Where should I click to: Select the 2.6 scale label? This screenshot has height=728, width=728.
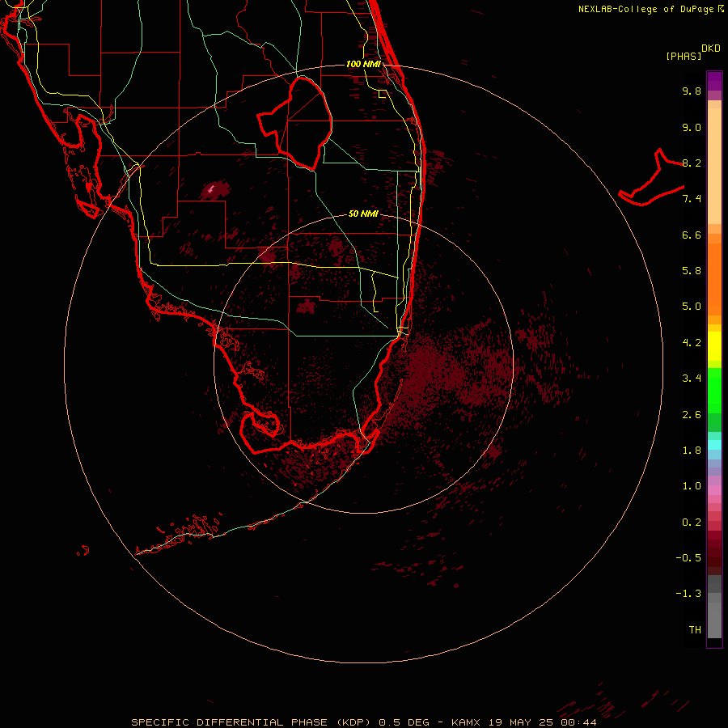[692, 415]
